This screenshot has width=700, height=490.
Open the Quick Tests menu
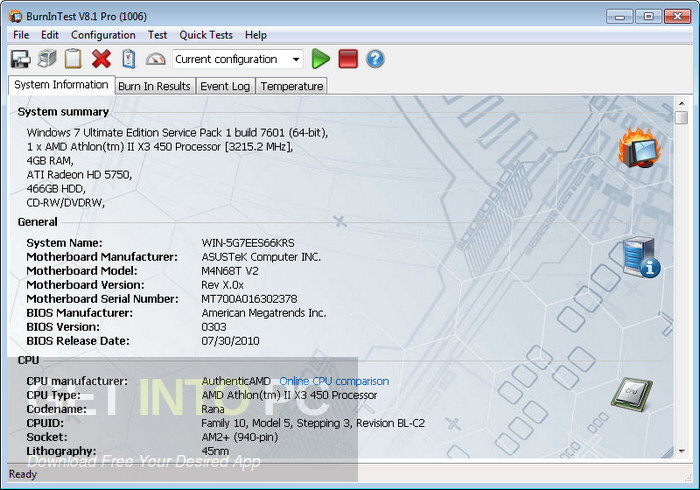pyautogui.click(x=206, y=35)
